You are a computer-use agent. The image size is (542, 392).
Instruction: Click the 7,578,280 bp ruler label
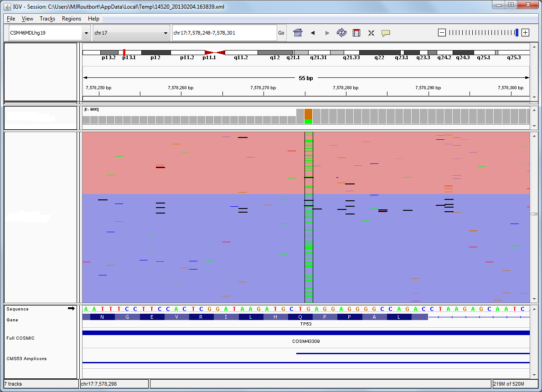click(x=346, y=88)
